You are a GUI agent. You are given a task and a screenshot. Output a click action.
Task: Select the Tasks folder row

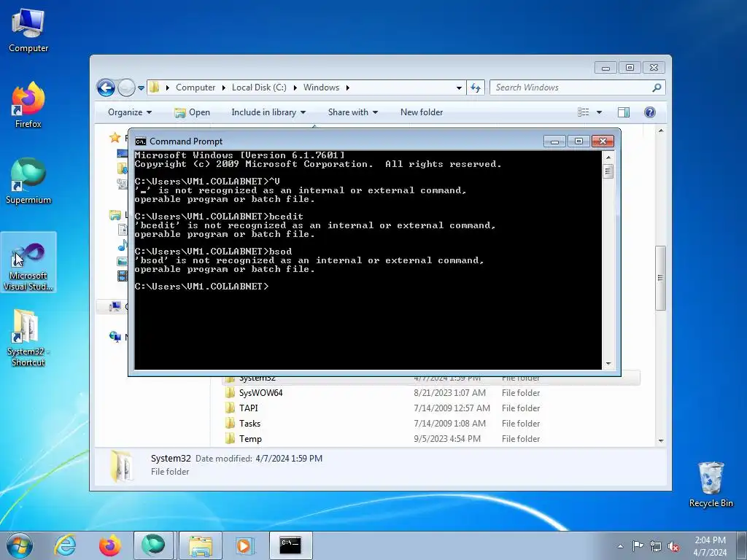click(431, 424)
